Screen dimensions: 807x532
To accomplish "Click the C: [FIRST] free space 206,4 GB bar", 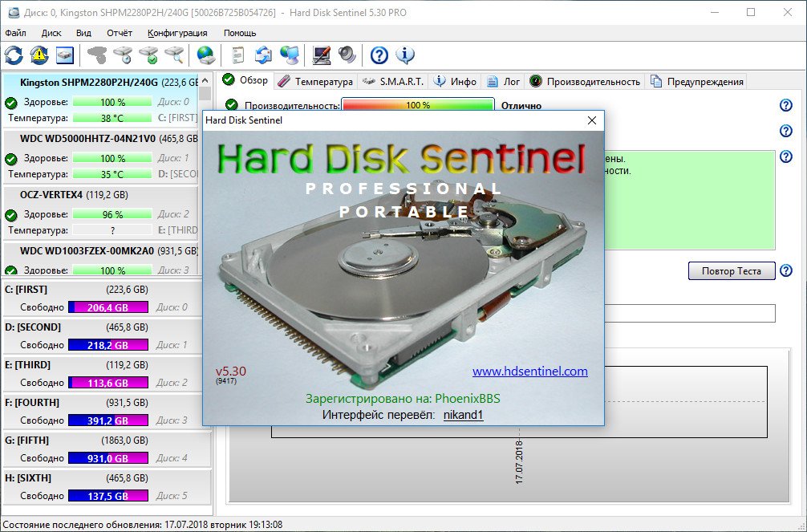I will click(x=108, y=307).
